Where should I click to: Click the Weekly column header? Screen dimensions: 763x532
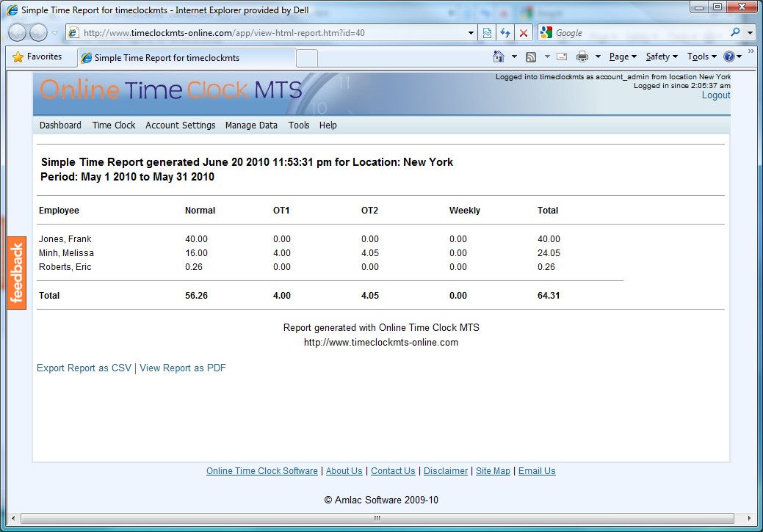(x=465, y=211)
